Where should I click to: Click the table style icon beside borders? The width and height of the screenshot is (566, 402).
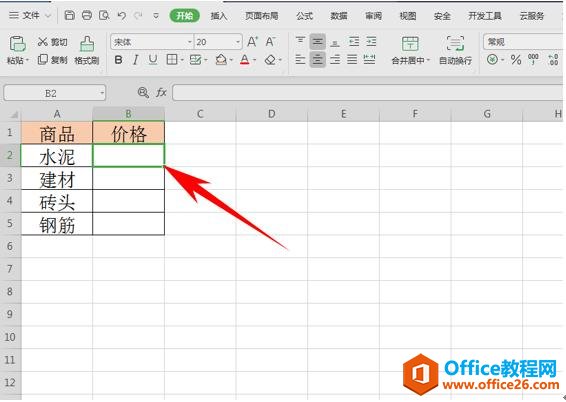coord(195,60)
